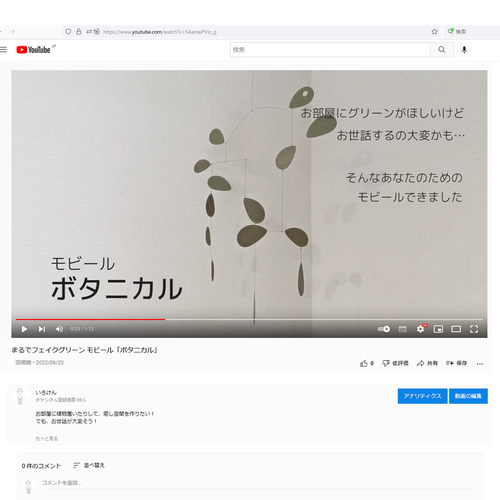Share the video
500x500 pixels.
(x=427, y=363)
